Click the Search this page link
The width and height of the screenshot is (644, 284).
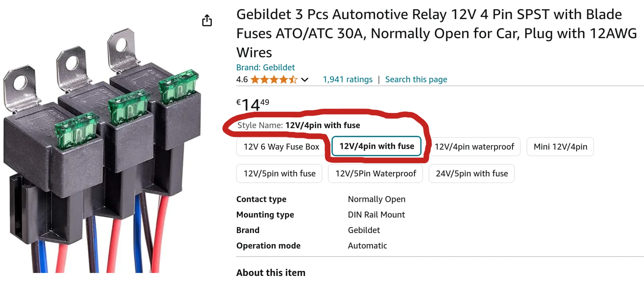pos(416,79)
